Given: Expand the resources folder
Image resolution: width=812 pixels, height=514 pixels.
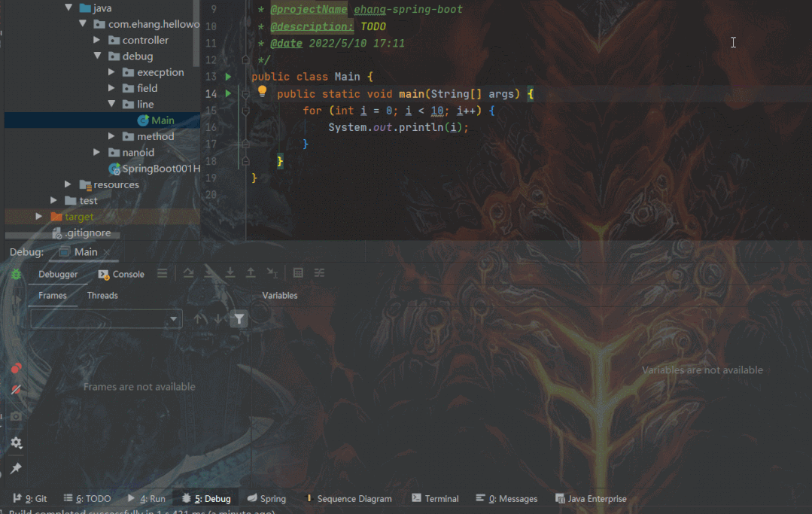Looking at the screenshot, I should pyautogui.click(x=68, y=184).
